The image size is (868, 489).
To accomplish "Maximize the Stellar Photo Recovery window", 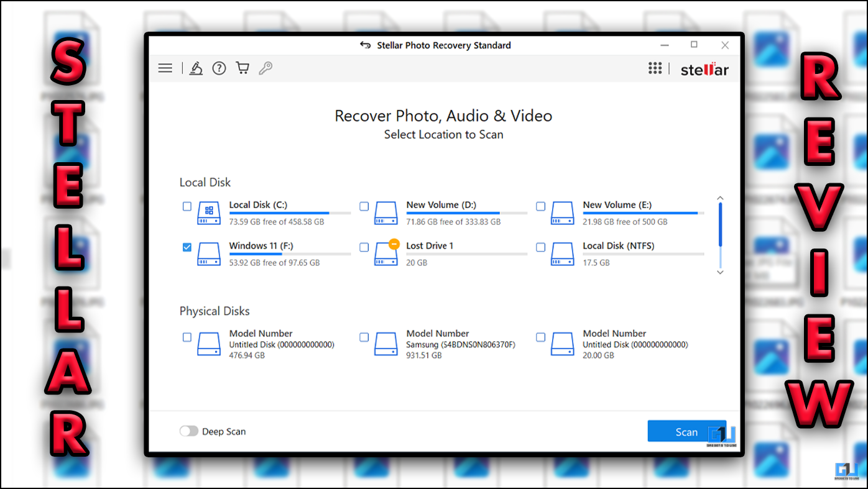I will (x=695, y=45).
